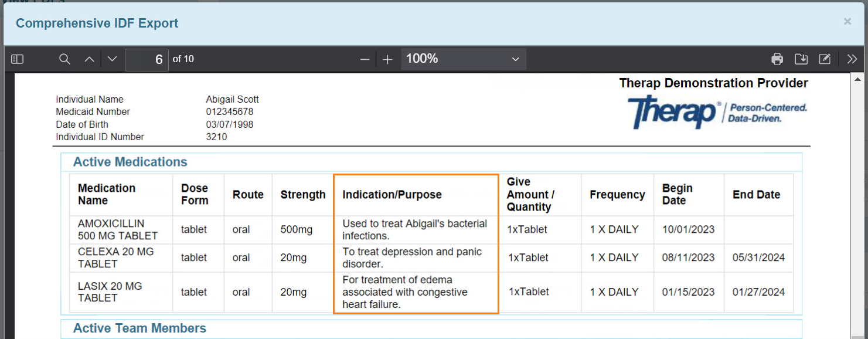Select Medicaid Number value 012345678
Screen dimensions: 868x339
click(229, 111)
